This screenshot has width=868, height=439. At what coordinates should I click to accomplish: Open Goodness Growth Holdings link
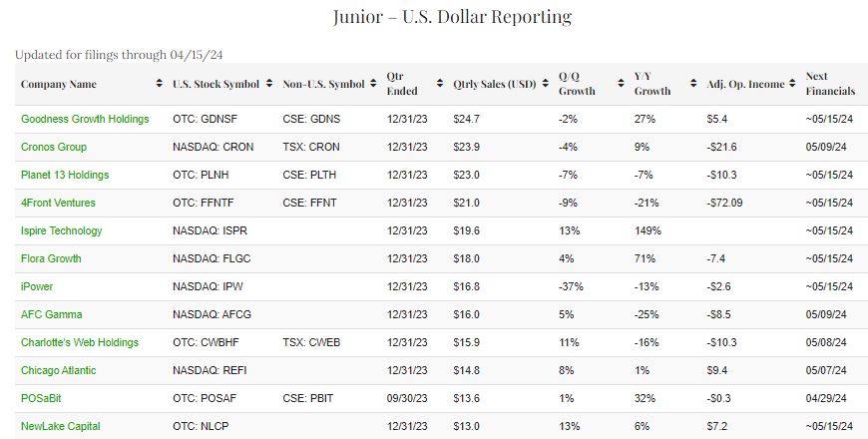point(85,119)
